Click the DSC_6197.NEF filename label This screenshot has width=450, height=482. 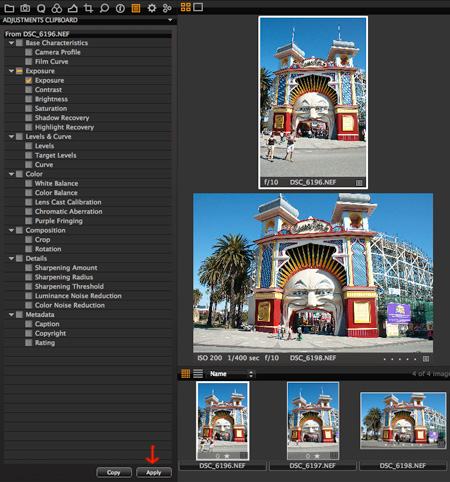coord(313,466)
